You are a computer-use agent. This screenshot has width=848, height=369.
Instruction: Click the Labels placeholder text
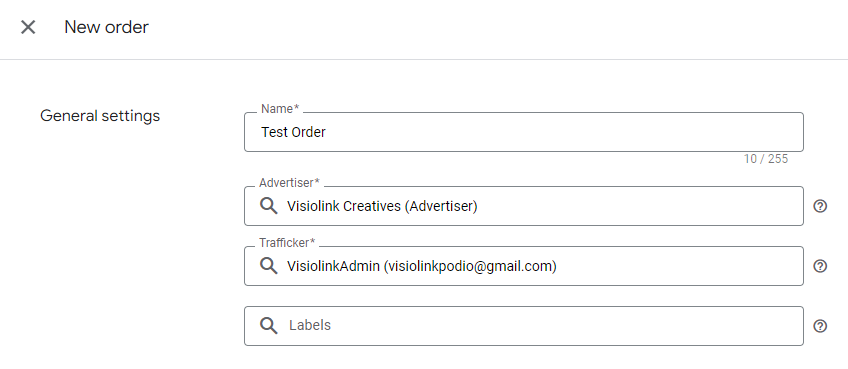[x=310, y=325]
